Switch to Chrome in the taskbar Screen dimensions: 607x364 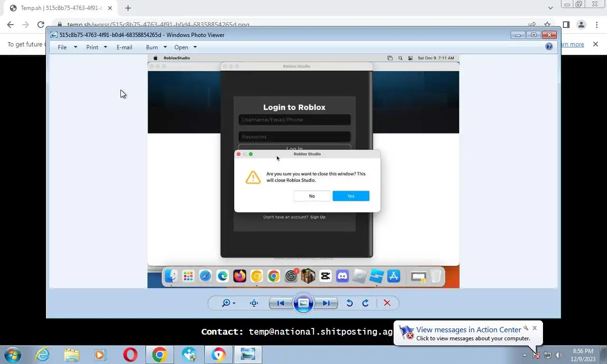159,355
